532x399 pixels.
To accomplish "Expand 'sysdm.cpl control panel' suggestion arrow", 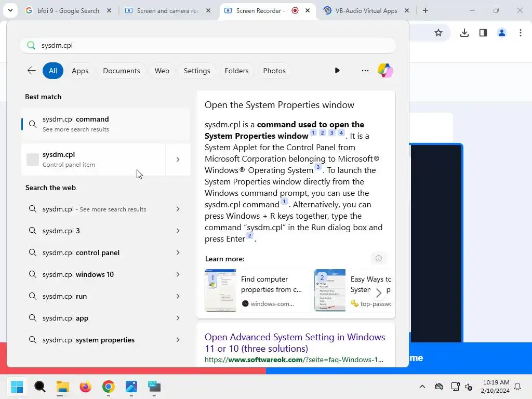I will pyautogui.click(x=178, y=252).
